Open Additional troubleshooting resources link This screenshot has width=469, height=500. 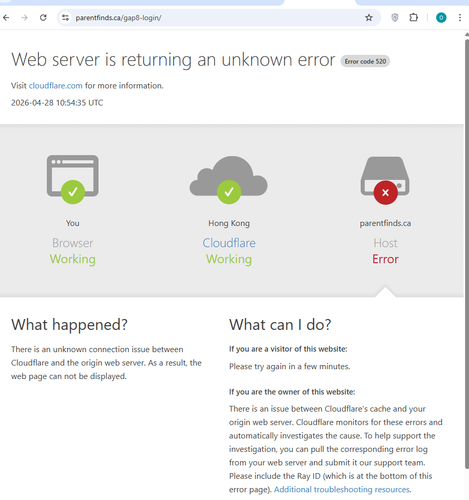[342, 489]
